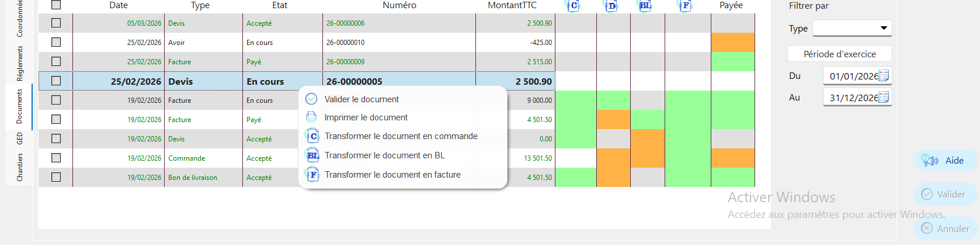Click the Période d'exercice button
This screenshot has height=246, width=980.
point(840,54)
